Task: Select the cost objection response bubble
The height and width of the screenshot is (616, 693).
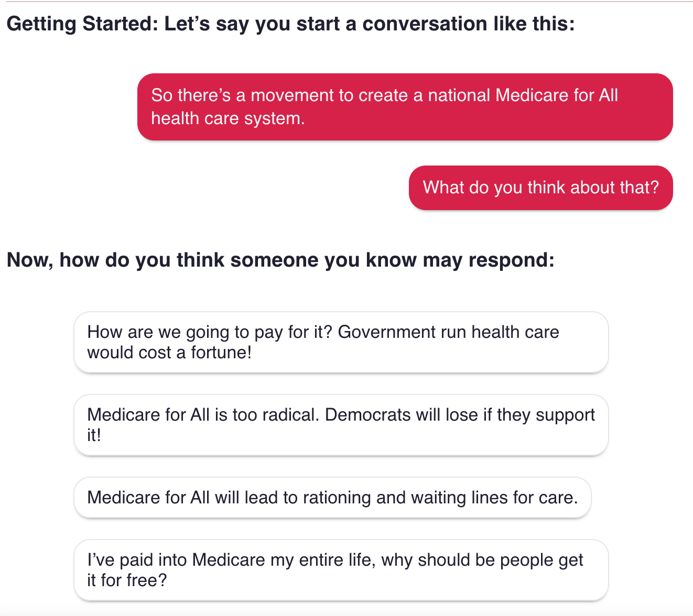Action: (341, 342)
